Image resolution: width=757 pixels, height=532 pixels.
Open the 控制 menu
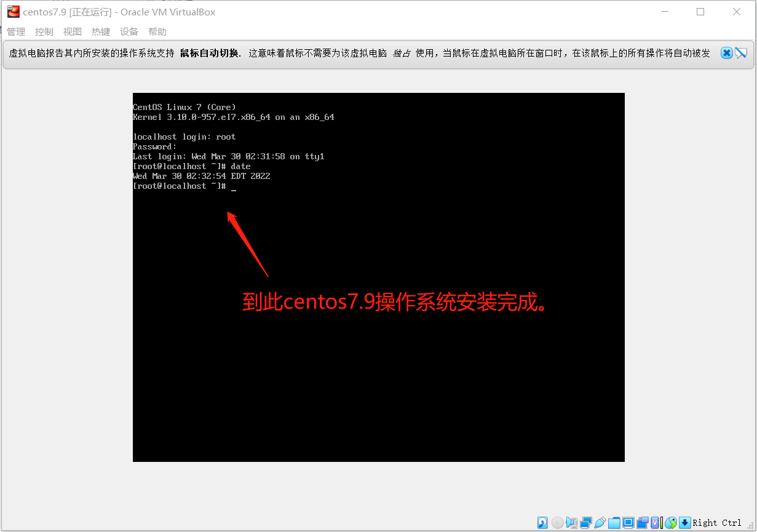(x=44, y=32)
